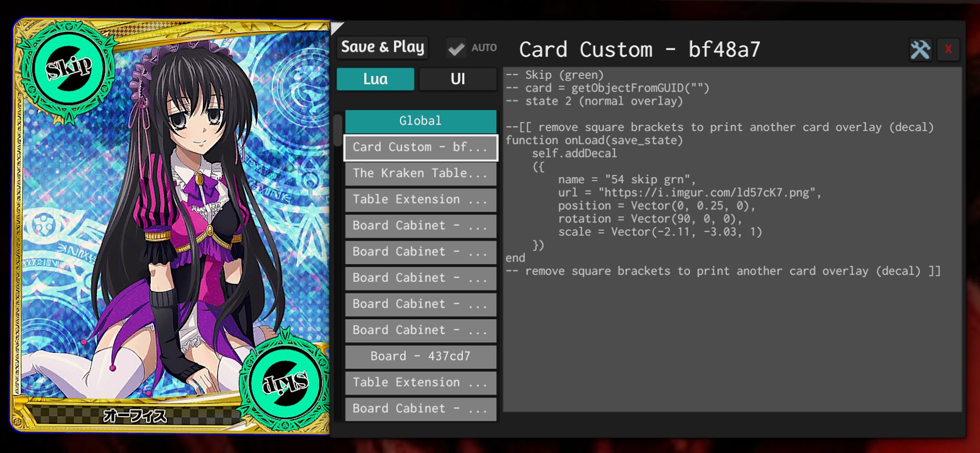Click the end keyword line in the script

(x=516, y=258)
